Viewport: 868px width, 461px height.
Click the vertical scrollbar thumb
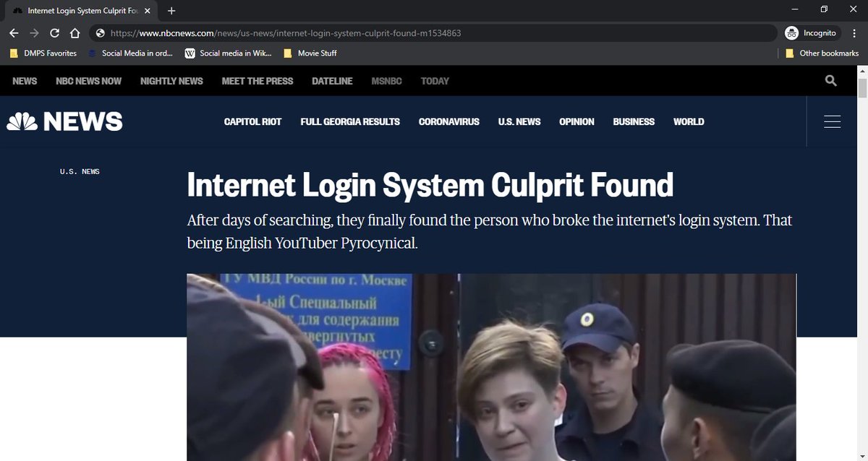tap(861, 88)
